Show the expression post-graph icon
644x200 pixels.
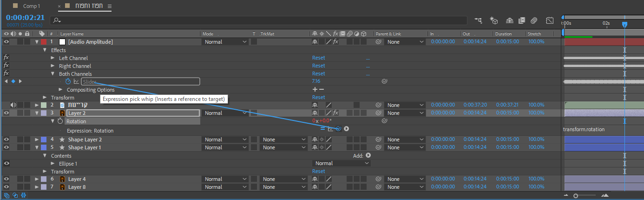[331, 129]
